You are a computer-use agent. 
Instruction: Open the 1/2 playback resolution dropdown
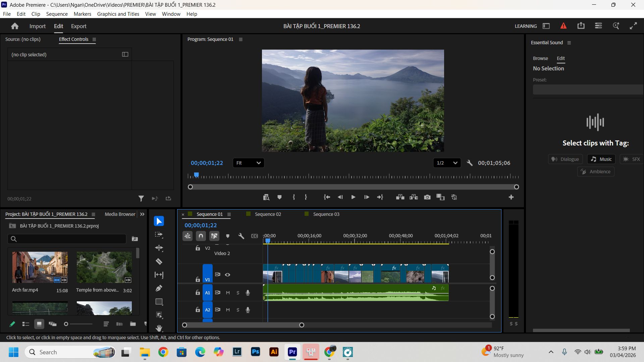pyautogui.click(x=447, y=163)
